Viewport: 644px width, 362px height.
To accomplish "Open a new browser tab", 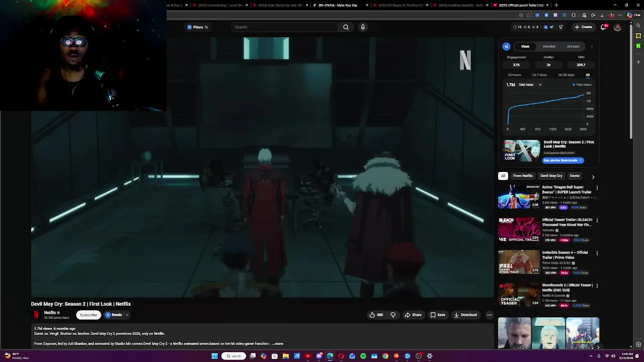I will pyautogui.click(x=556, y=5).
